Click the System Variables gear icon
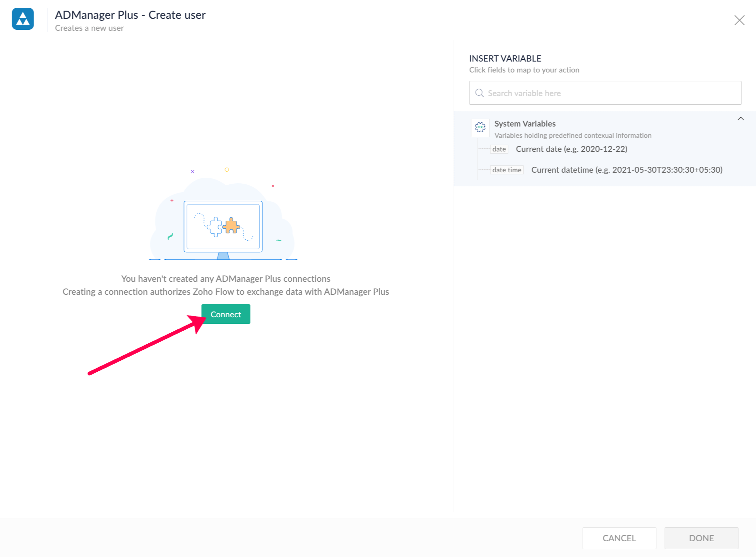 pyautogui.click(x=480, y=127)
